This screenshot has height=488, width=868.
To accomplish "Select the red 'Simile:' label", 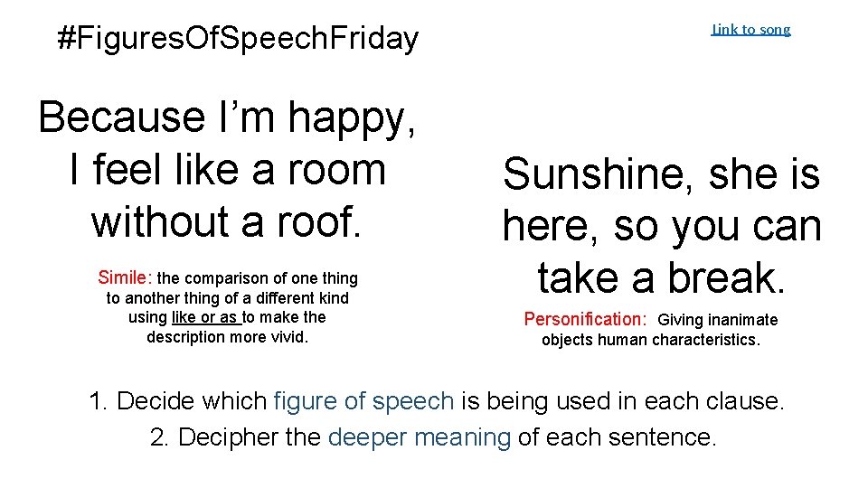I will 125,277.
